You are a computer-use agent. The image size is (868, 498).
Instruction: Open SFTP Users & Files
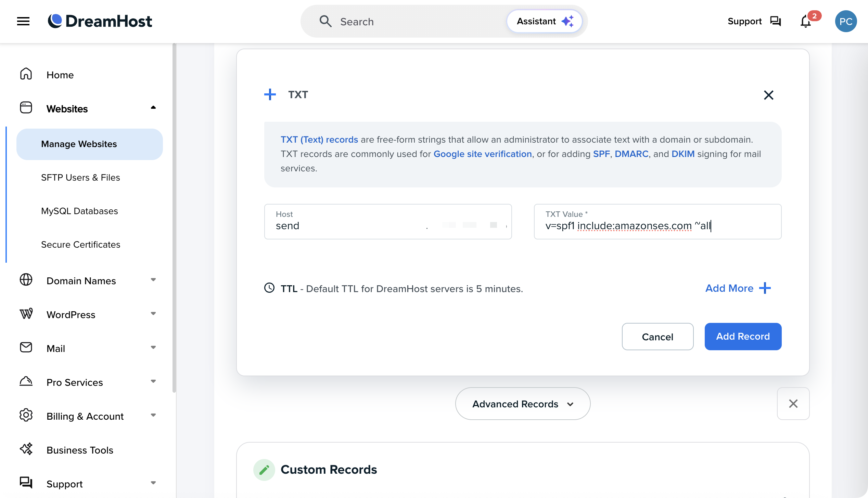pos(80,177)
